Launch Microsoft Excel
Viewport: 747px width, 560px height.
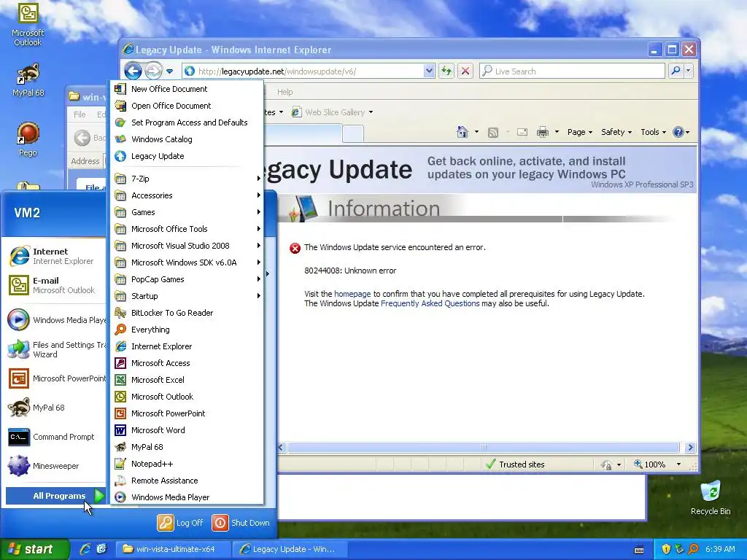[187, 380]
